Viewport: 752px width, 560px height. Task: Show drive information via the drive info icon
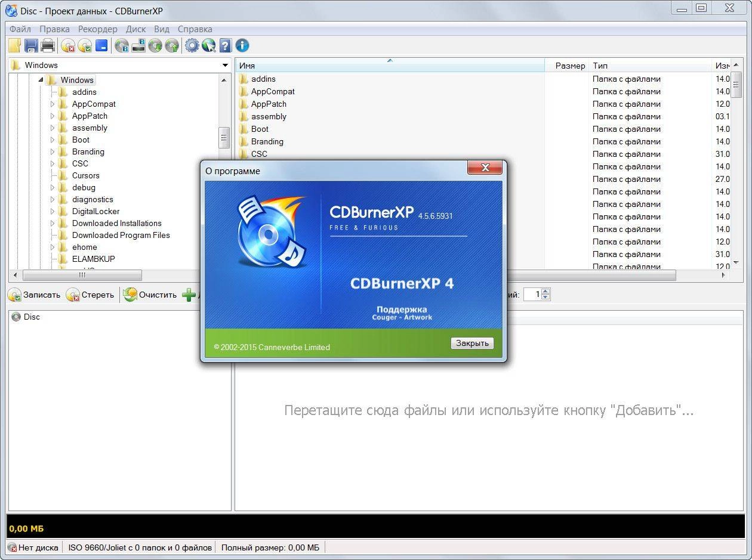click(x=138, y=45)
